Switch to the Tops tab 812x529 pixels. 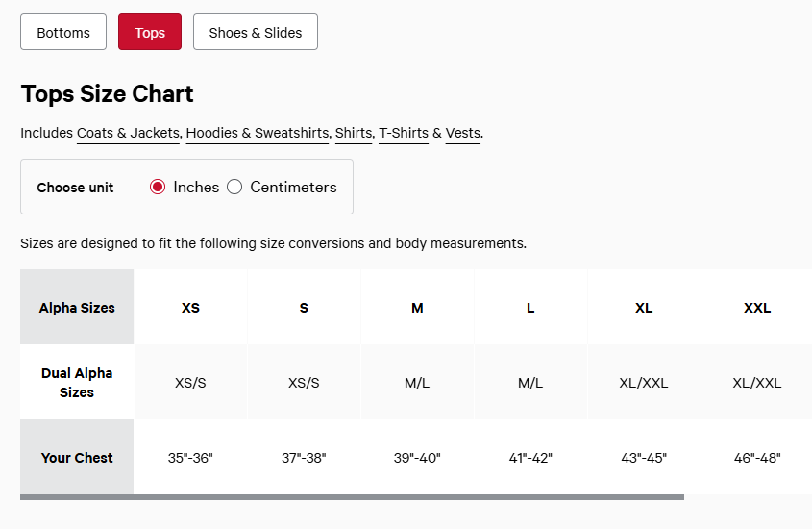(150, 32)
